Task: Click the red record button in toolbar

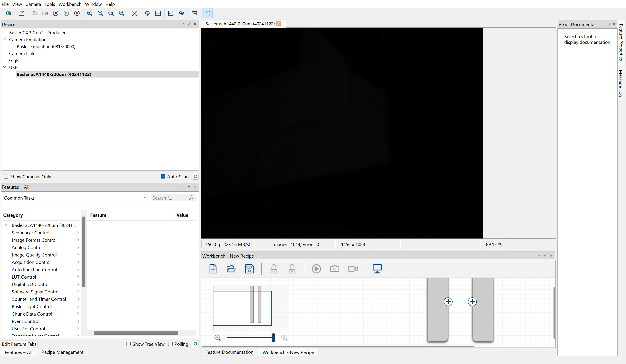Action: click(77, 13)
